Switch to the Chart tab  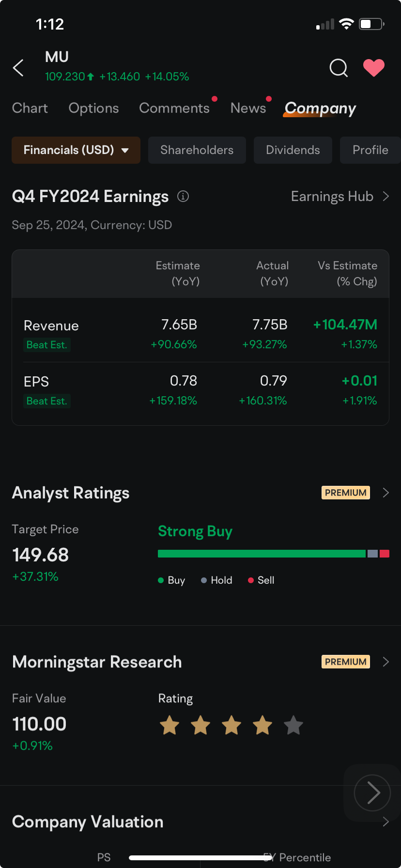(30, 108)
